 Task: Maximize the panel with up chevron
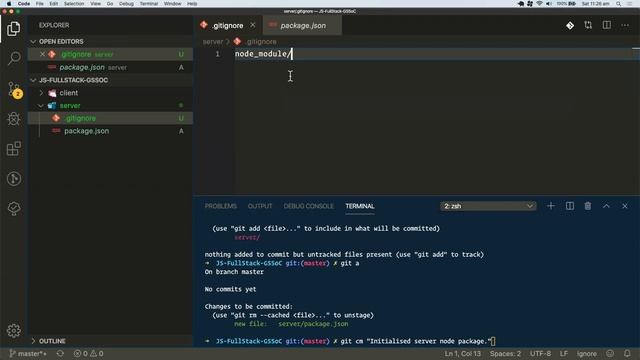[x=607, y=206]
